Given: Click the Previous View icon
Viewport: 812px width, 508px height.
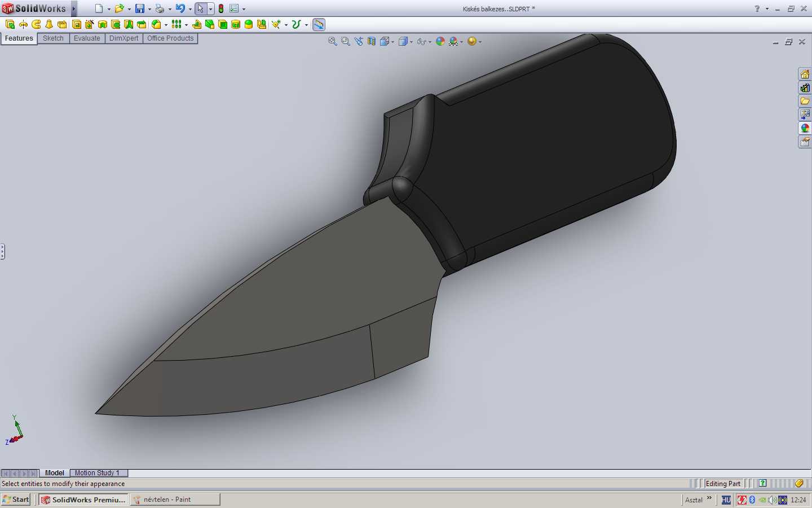Looking at the screenshot, I should (x=359, y=41).
